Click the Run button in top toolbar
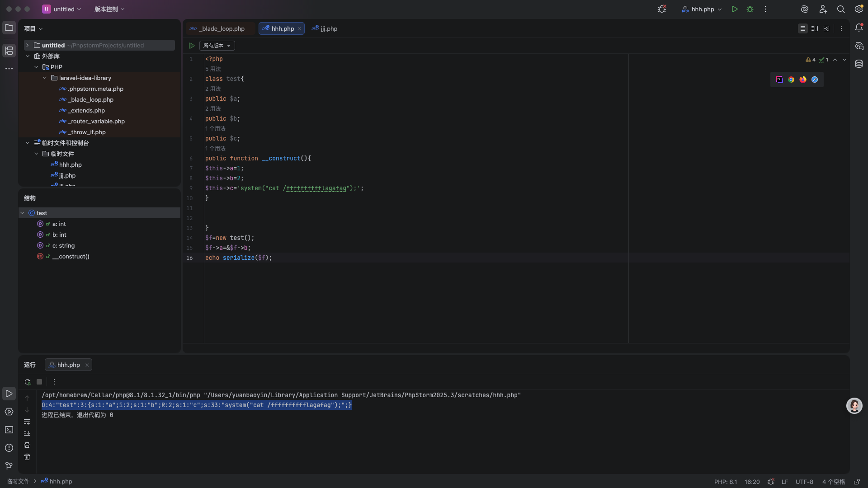This screenshot has height=488, width=868. point(735,9)
